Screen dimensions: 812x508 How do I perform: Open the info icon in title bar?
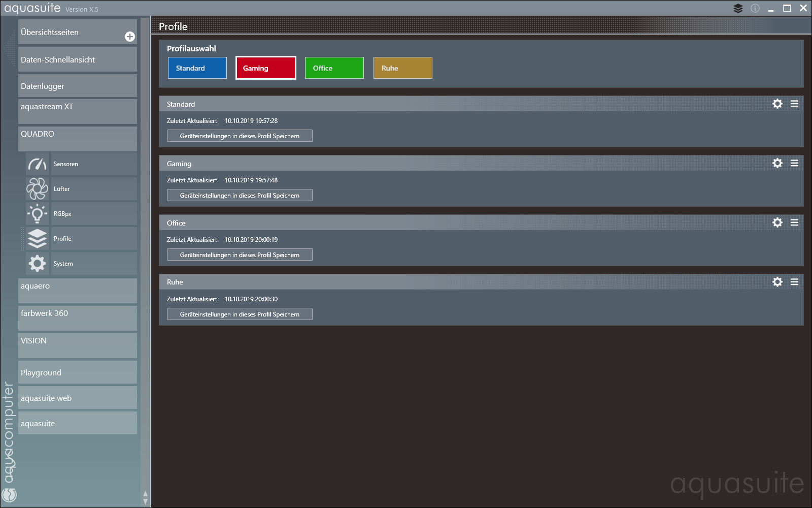tap(755, 8)
